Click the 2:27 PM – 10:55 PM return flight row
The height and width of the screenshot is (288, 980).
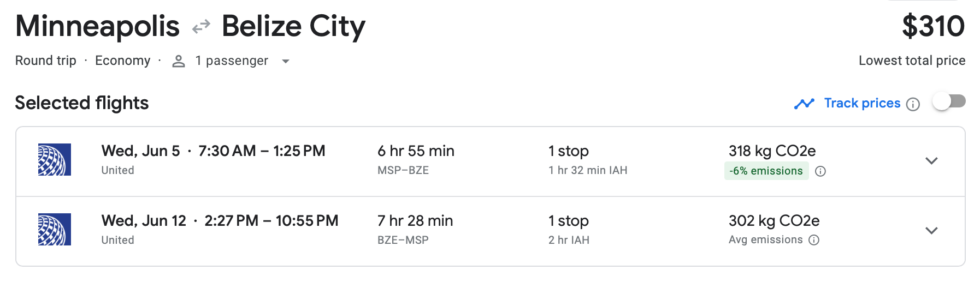271,221
